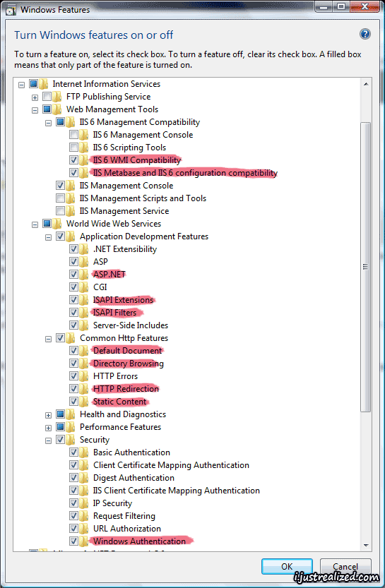Check the IIS 6 Scripting Tools checkbox

point(74,148)
